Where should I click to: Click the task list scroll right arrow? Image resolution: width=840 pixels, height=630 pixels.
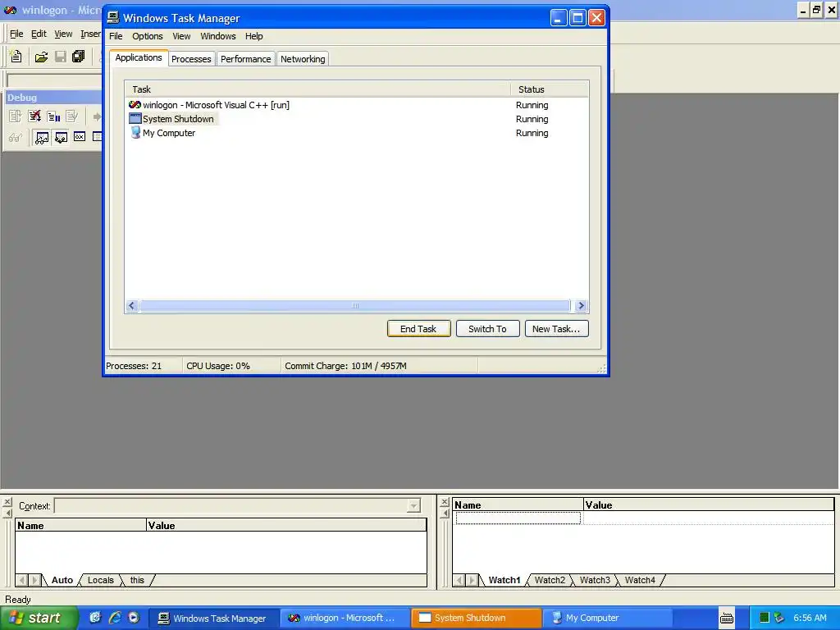click(581, 306)
